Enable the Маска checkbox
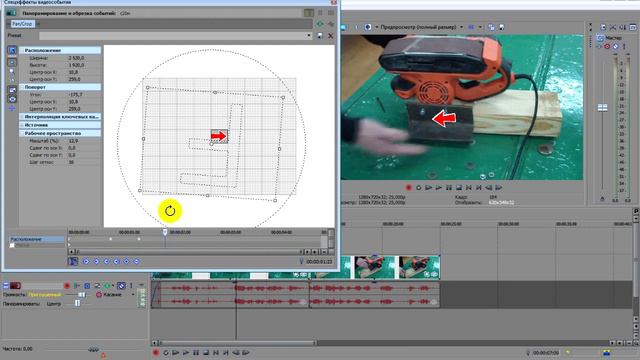The width and height of the screenshot is (640, 360). tap(12, 245)
